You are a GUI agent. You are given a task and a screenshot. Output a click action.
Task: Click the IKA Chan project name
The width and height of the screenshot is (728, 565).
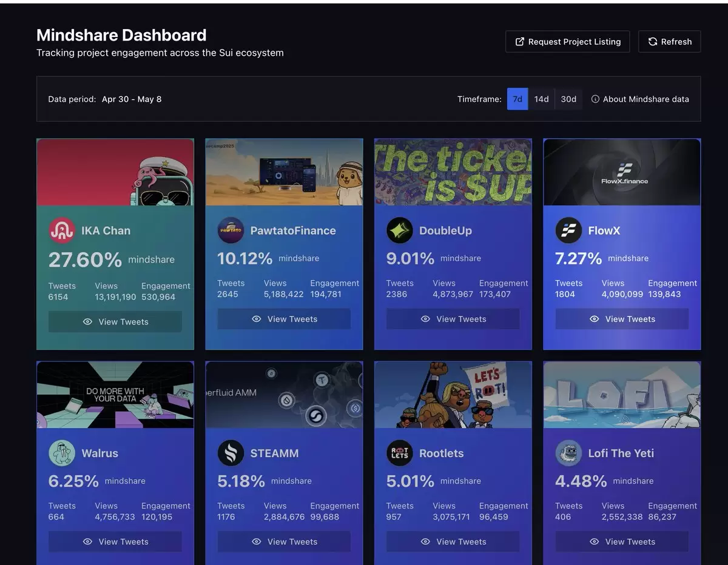coord(106,230)
